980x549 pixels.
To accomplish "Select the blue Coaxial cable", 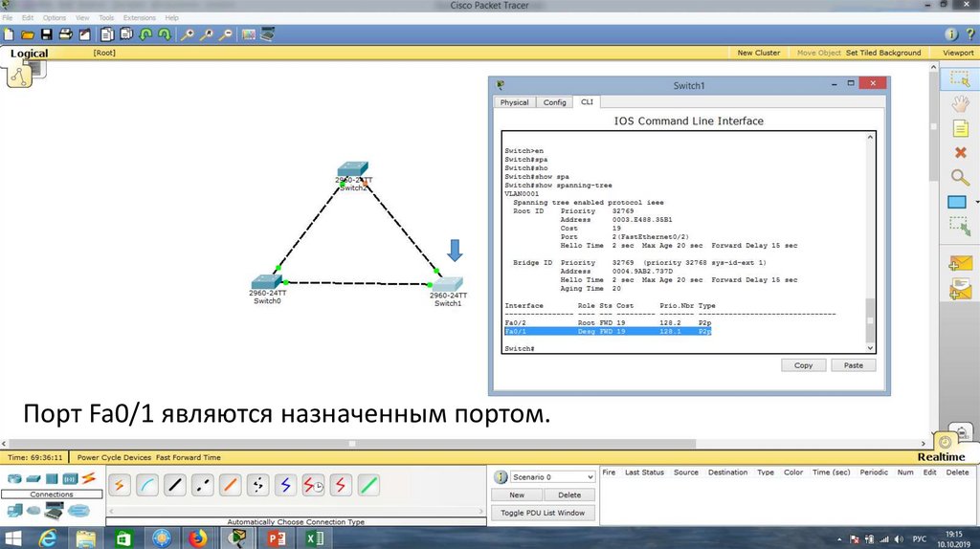I will click(285, 485).
